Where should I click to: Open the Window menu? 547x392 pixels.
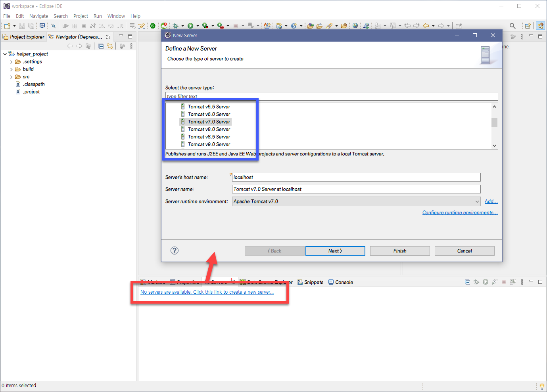point(116,16)
